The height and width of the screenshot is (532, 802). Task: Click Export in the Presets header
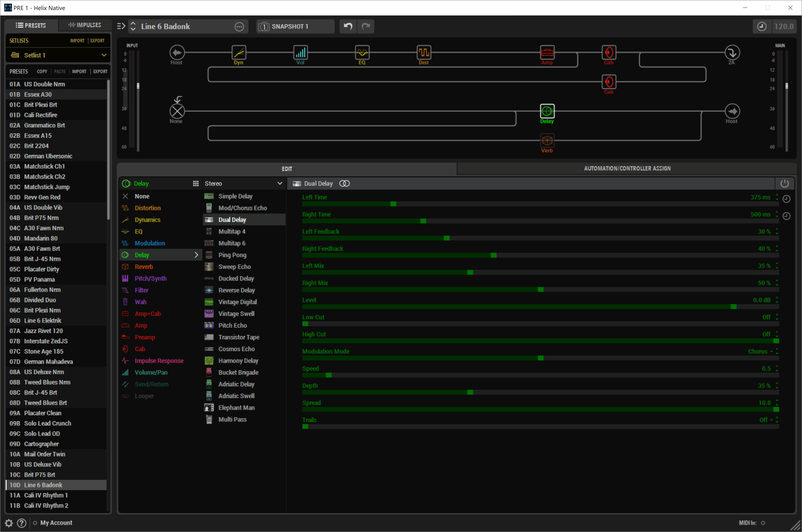100,72
